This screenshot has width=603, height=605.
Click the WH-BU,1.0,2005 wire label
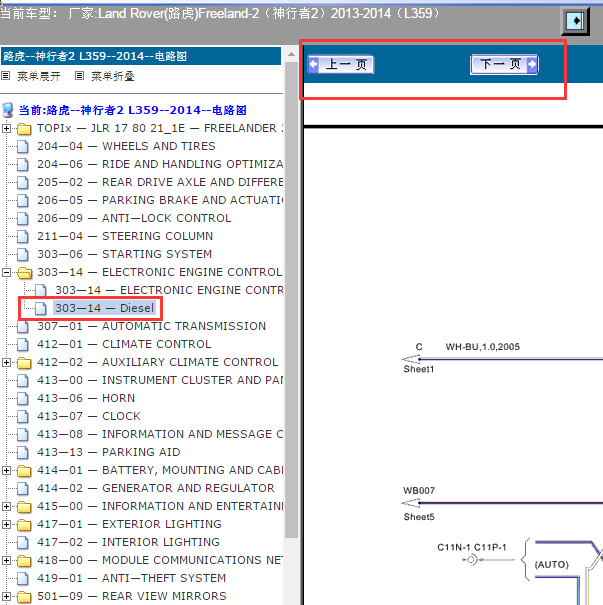(483, 347)
